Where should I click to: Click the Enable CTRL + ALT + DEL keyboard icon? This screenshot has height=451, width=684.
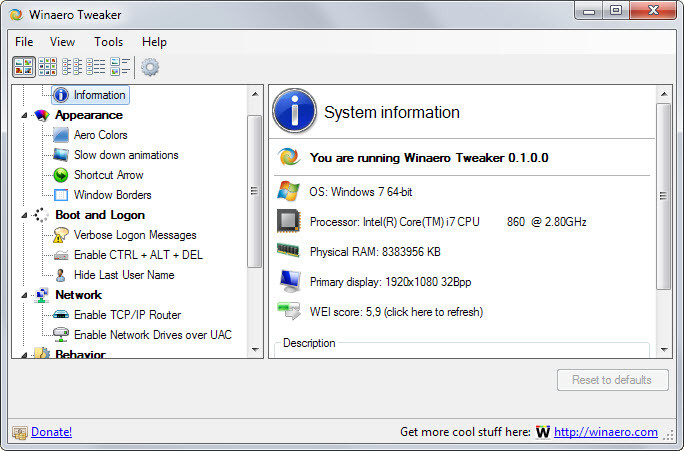[61, 255]
